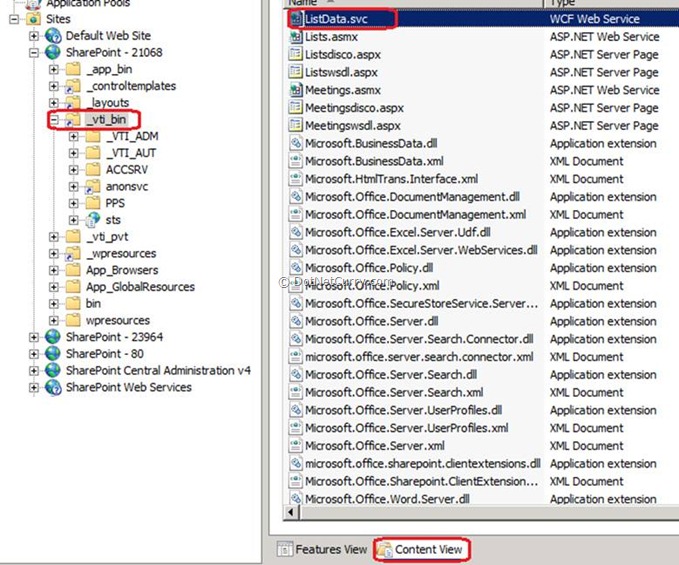The height and width of the screenshot is (565, 679).
Task: Collapse the Sites tree node
Action: click(14, 19)
